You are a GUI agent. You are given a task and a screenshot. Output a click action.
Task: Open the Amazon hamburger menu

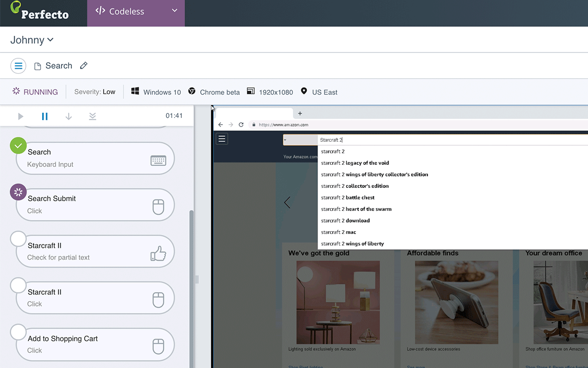222,139
